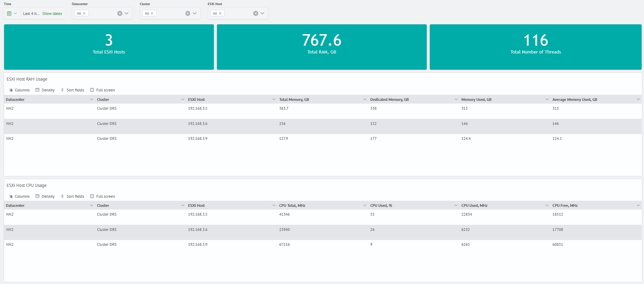Open Dedicated Memory, GB column menu
Viewport: 644px width, 284px height.
pyautogui.click(x=456, y=100)
